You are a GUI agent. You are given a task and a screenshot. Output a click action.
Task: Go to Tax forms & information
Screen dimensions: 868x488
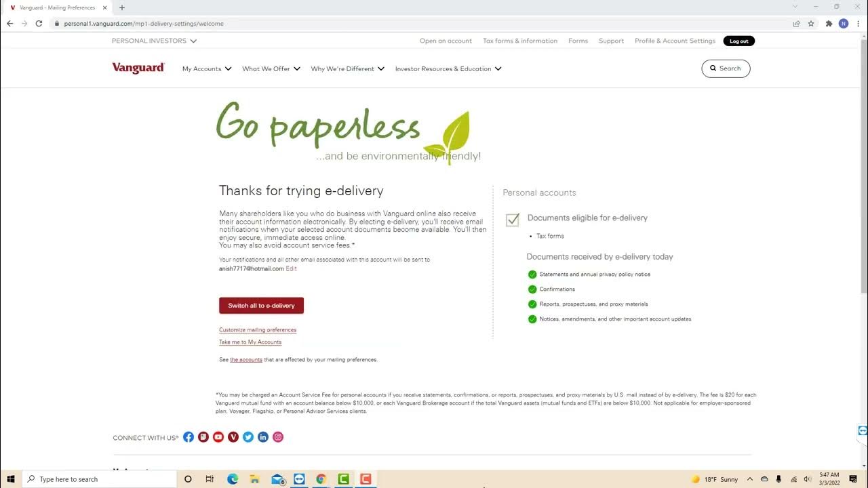[x=520, y=41]
